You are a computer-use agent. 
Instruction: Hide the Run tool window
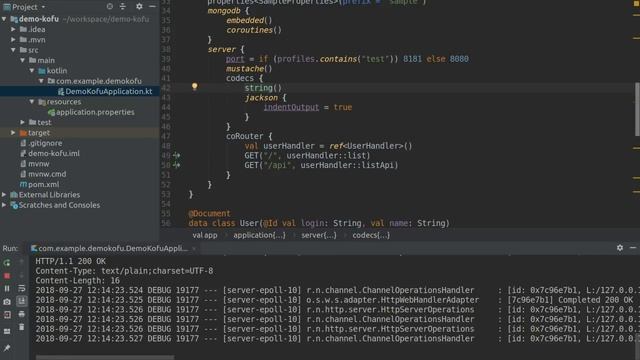click(x=633, y=248)
